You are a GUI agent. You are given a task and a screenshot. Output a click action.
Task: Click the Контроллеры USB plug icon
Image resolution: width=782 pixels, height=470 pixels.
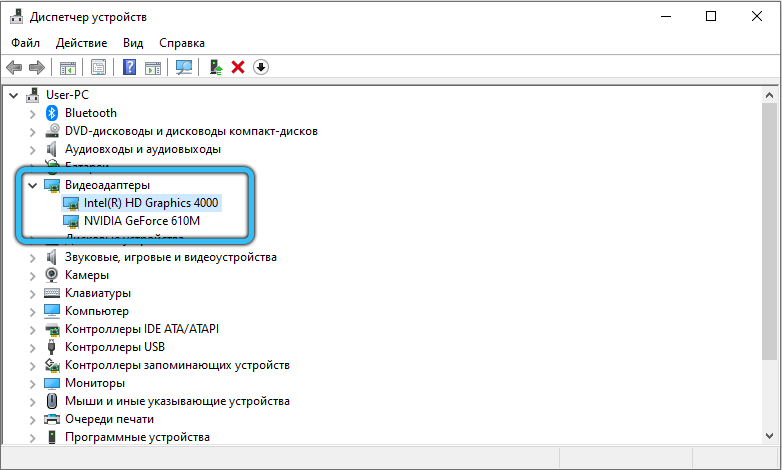click(51, 347)
